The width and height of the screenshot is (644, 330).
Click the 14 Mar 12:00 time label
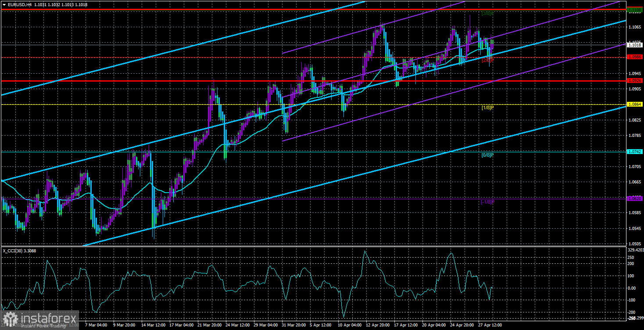pyautogui.click(x=154, y=325)
